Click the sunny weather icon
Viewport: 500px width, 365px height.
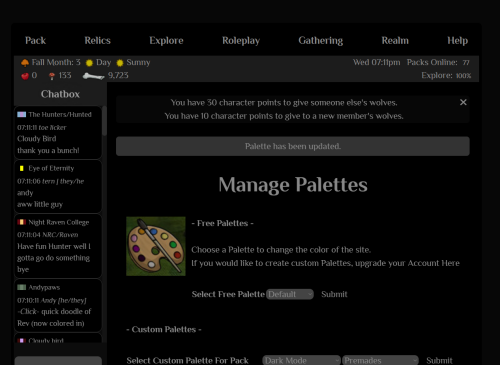point(120,63)
